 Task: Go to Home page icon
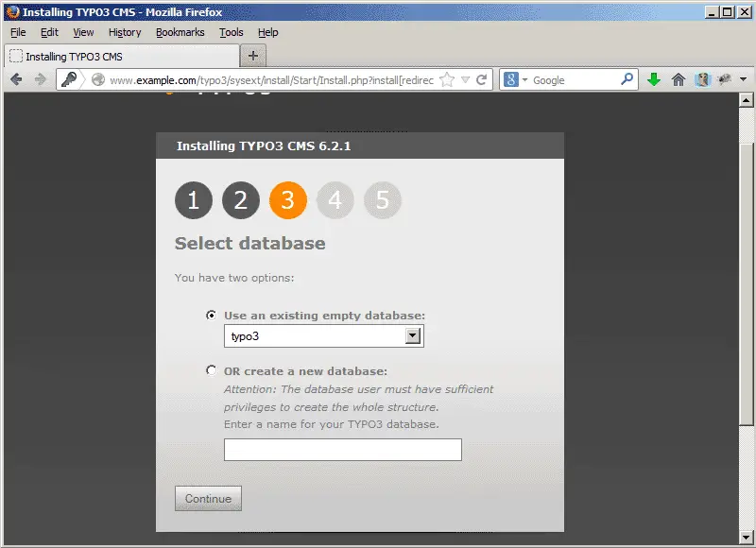pyautogui.click(x=679, y=79)
